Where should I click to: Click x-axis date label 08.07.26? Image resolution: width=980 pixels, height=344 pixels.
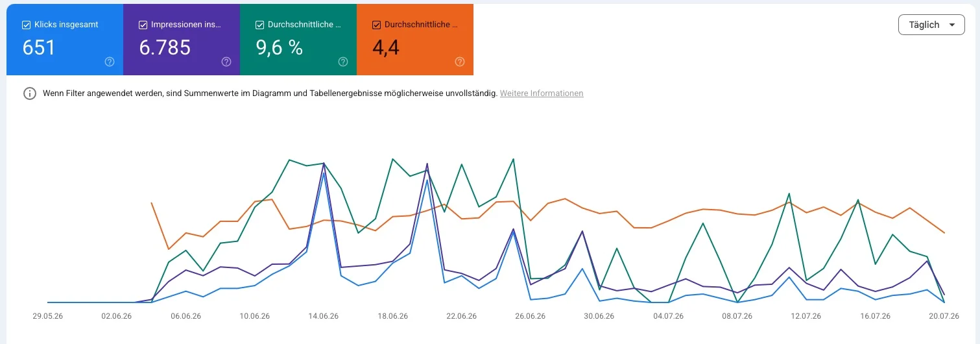pyautogui.click(x=737, y=316)
